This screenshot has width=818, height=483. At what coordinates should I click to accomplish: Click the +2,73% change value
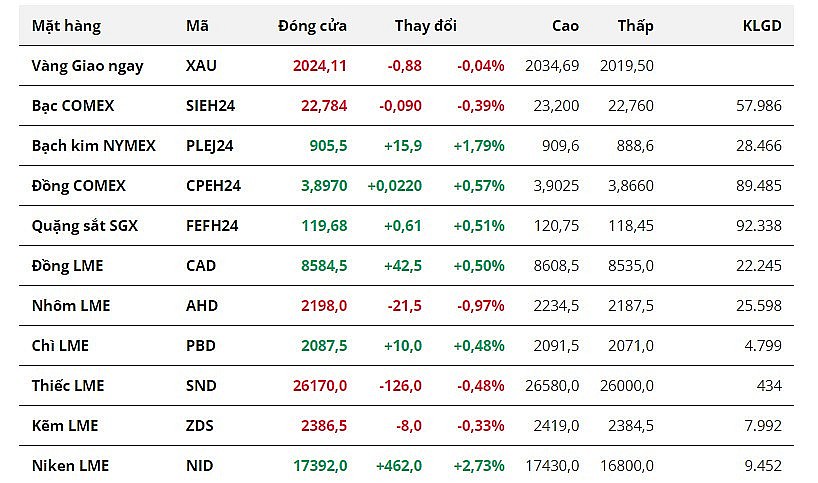479,466
